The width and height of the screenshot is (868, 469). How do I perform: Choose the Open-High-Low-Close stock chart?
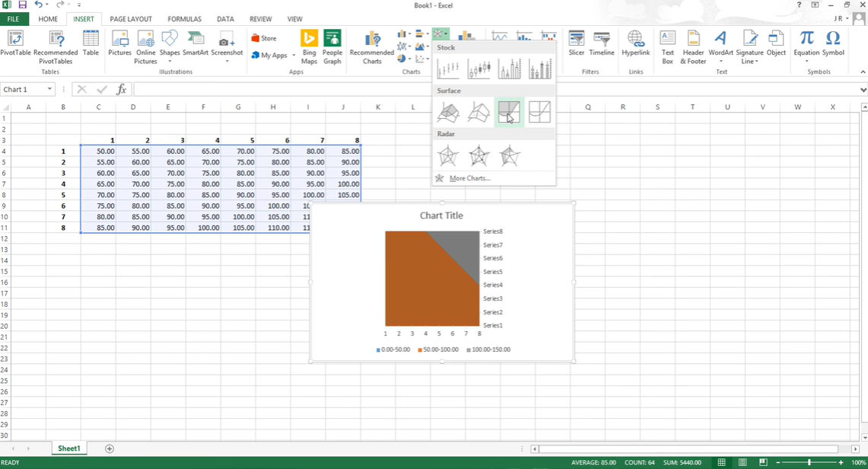pyautogui.click(x=479, y=69)
